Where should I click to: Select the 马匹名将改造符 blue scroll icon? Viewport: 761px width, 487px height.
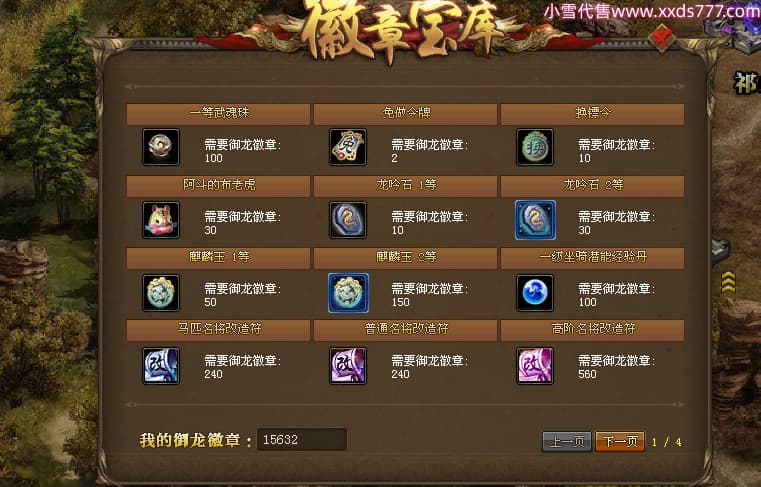161,366
